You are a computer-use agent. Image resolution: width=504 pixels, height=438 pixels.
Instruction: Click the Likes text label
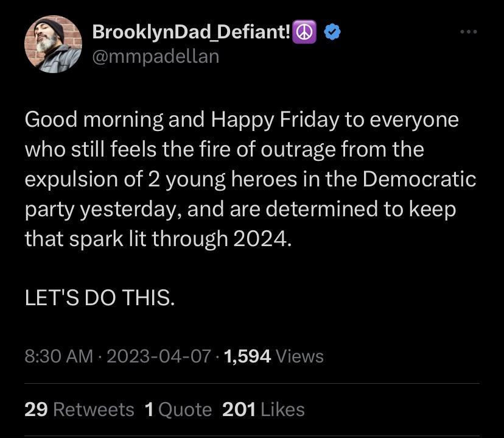tap(283, 409)
